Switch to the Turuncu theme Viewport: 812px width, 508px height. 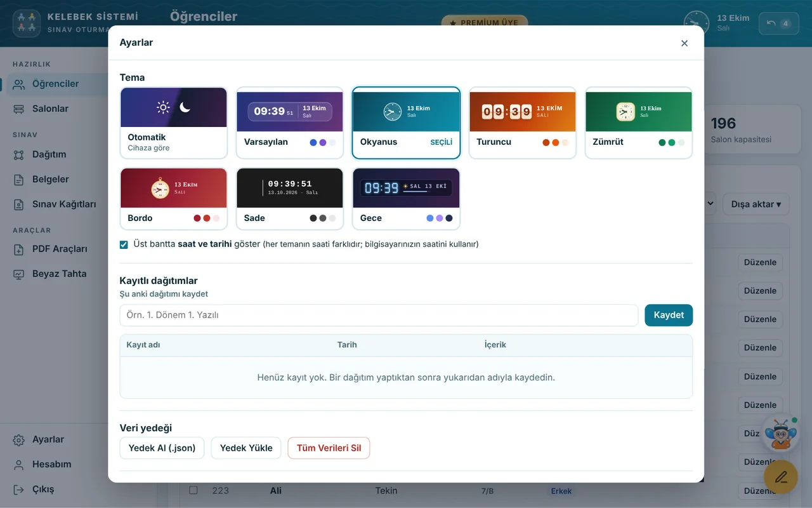pyautogui.click(x=522, y=123)
